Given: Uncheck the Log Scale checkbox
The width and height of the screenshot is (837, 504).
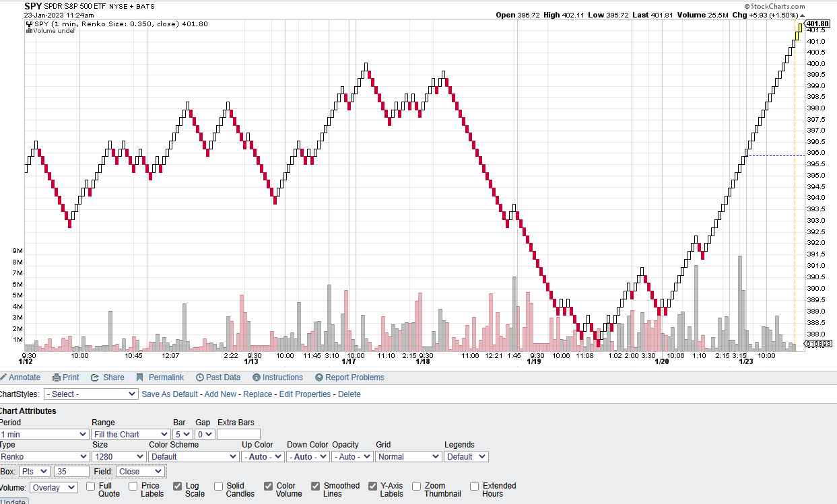Looking at the screenshot, I should pos(177,486).
